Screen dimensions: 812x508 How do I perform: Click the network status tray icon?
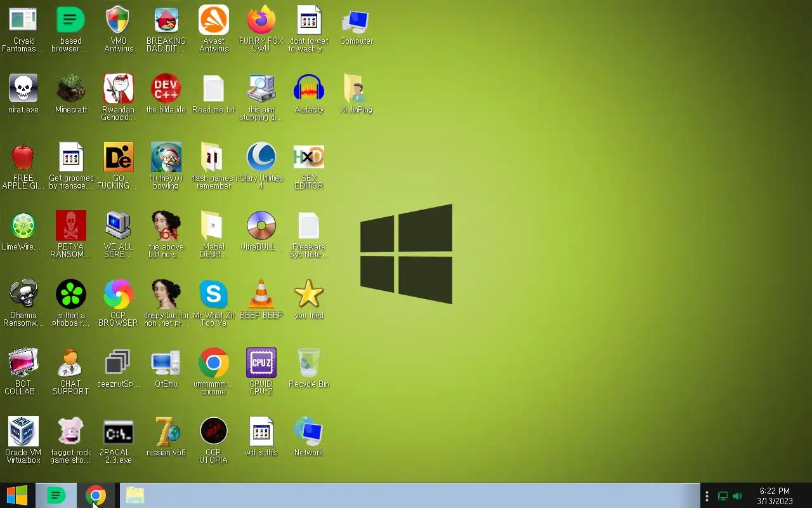point(723,496)
